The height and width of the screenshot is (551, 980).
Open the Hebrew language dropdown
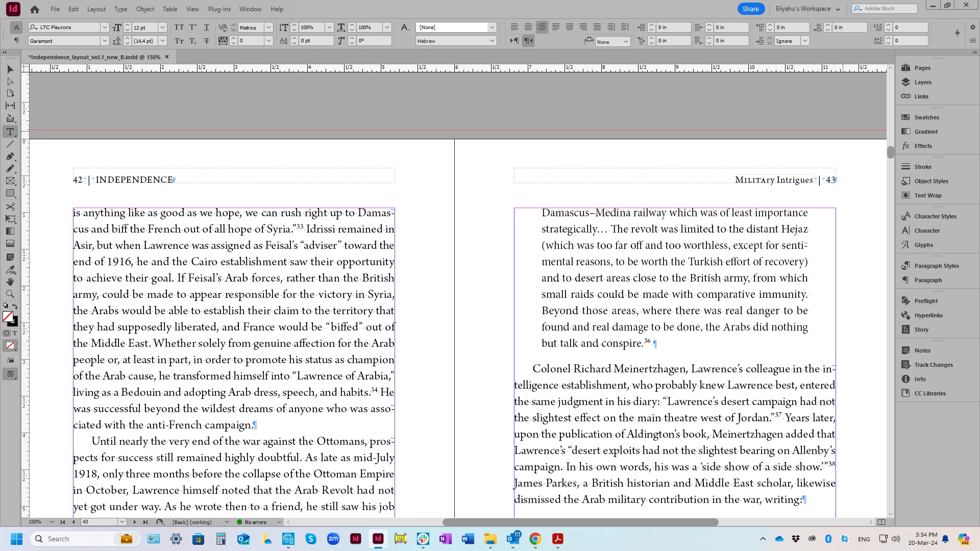click(492, 41)
